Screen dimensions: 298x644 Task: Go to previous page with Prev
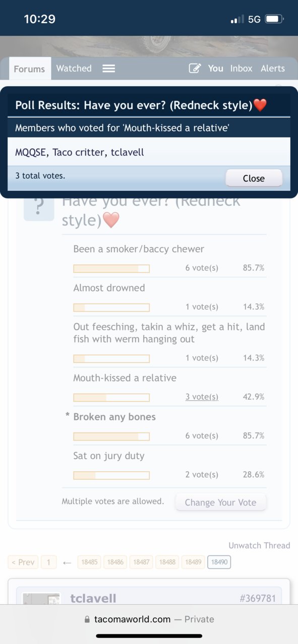point(23,562)
